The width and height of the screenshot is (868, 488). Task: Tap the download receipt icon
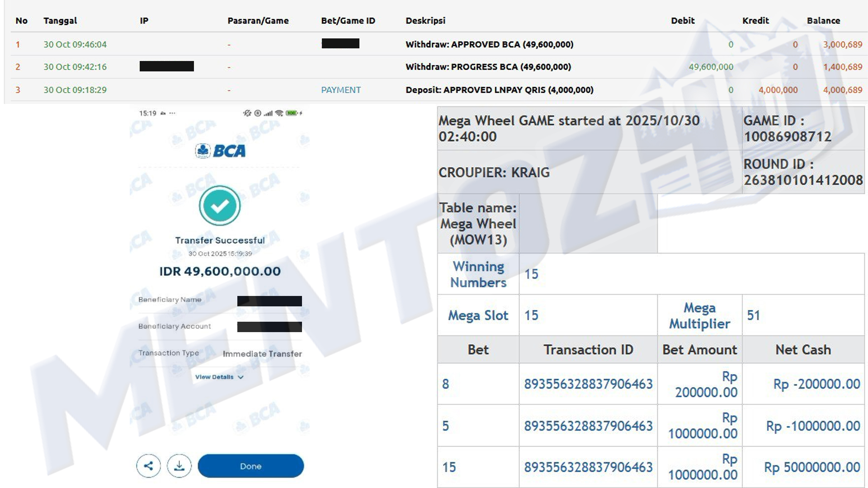click(x=179, y=466)
